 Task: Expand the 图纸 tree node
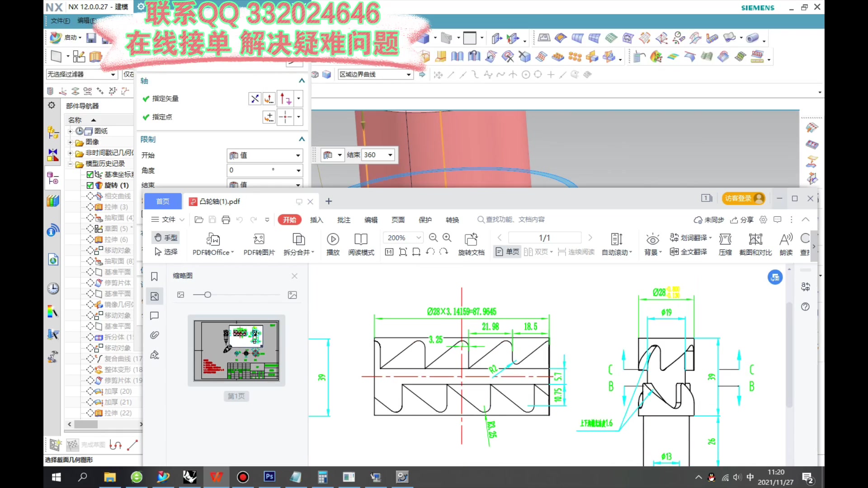(70, 131)
